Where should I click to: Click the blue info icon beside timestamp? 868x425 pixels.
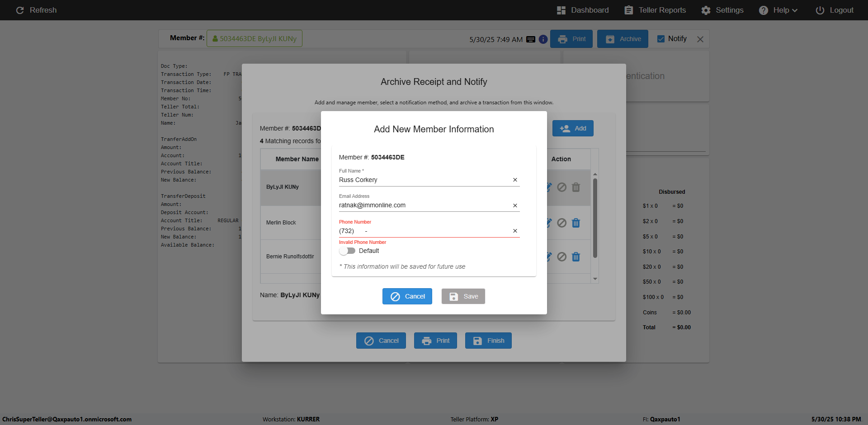(x=543, y=39)
